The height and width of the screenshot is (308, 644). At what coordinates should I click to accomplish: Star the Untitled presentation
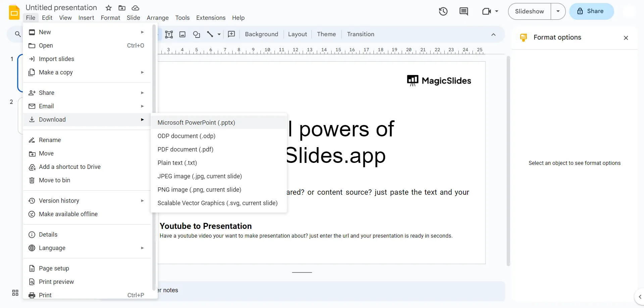point(108,8)
